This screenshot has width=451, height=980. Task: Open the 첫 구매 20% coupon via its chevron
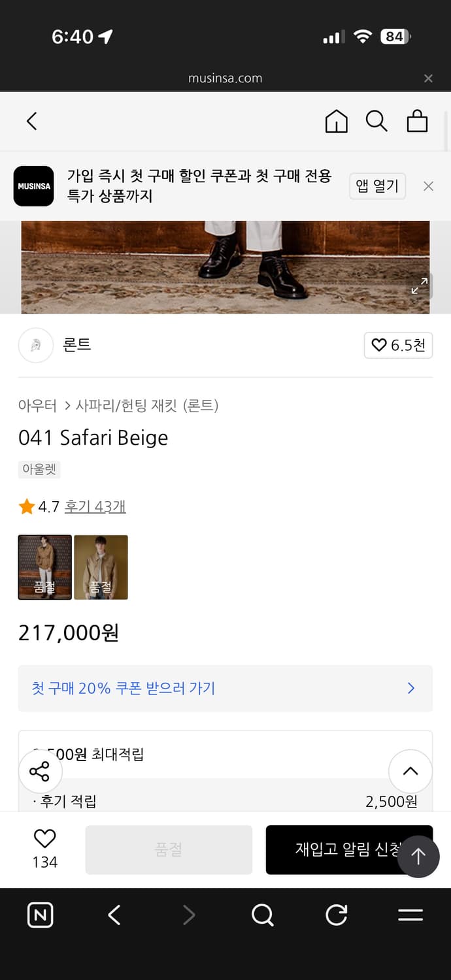[x=410, y=688]
